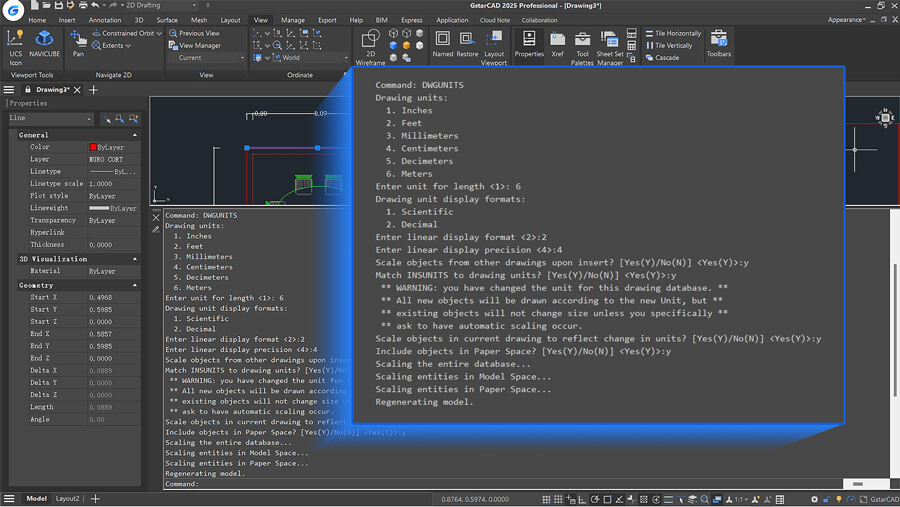The image size is (900, 507).
Task: Click the settings gear icon in status bar
Action: click(814, 500)
